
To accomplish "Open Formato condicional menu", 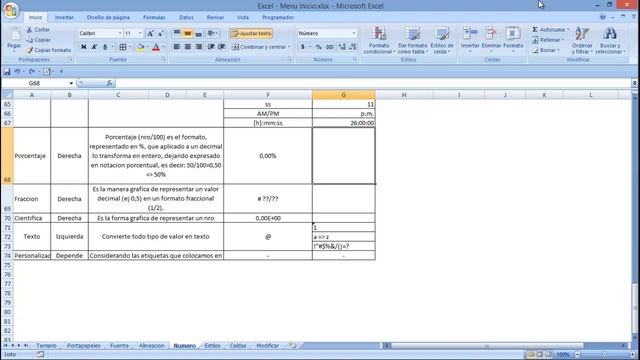I will 379,40.
